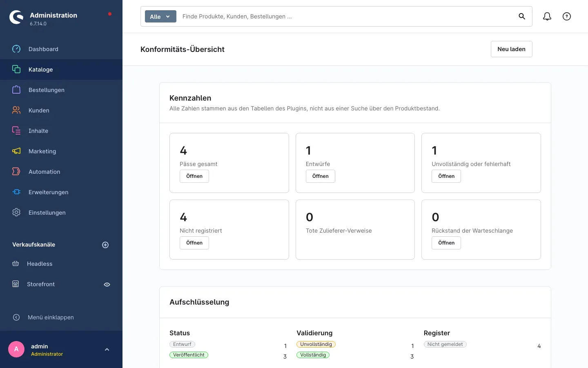Click the Headless basket icon
This screenshot has width=588, height=368.
point(16,264)
